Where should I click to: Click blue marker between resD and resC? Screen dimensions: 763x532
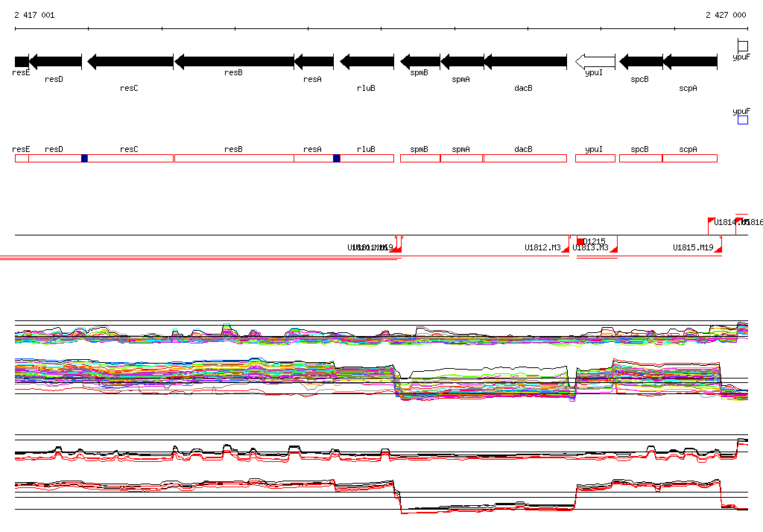(x=84, y=158)
